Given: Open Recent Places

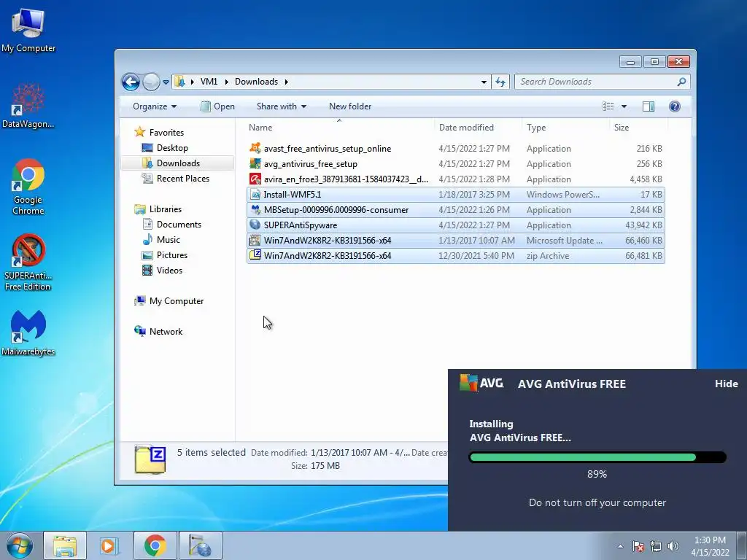Looking at the screenshot, I should [176, 179].
